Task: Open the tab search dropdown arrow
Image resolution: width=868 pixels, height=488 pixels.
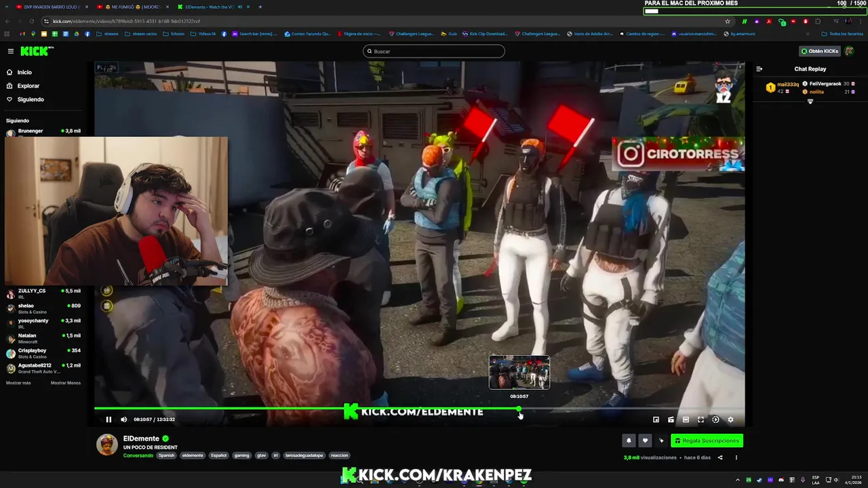Action: point(5,7)
